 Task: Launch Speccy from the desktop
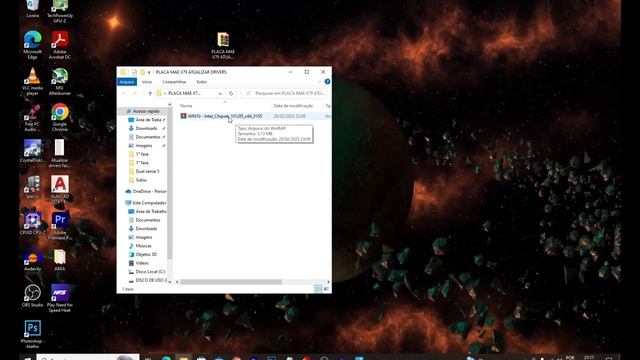pyautogui.click(x=32, y=187)
